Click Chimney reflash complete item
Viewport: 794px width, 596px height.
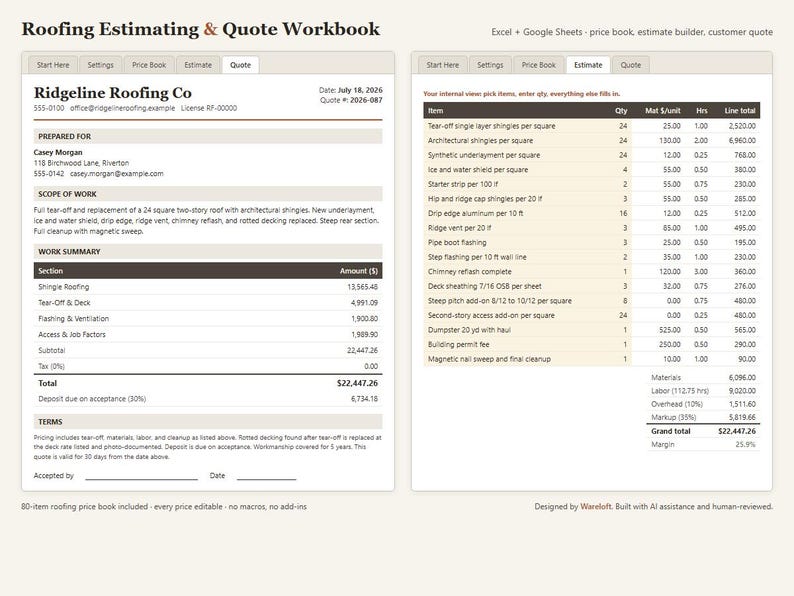coord(470,272)
